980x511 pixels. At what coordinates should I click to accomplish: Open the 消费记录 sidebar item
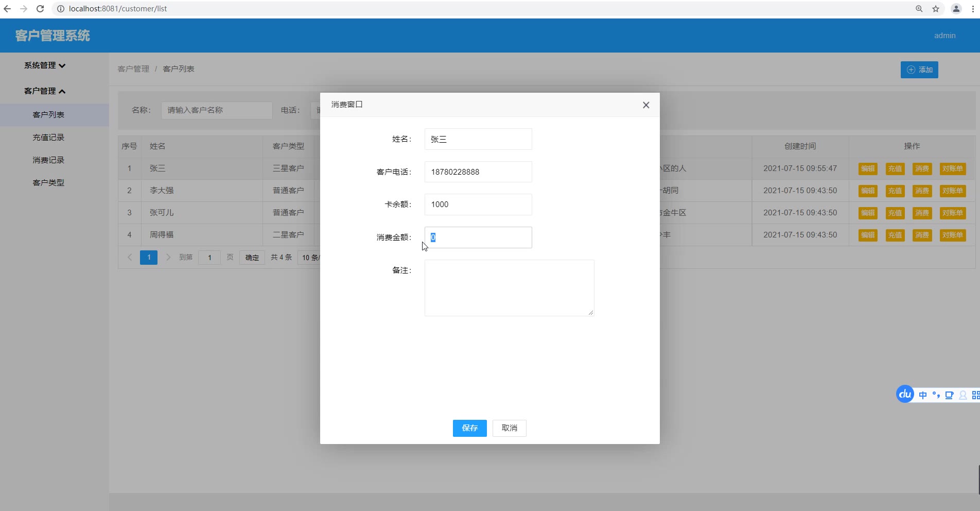48,160
